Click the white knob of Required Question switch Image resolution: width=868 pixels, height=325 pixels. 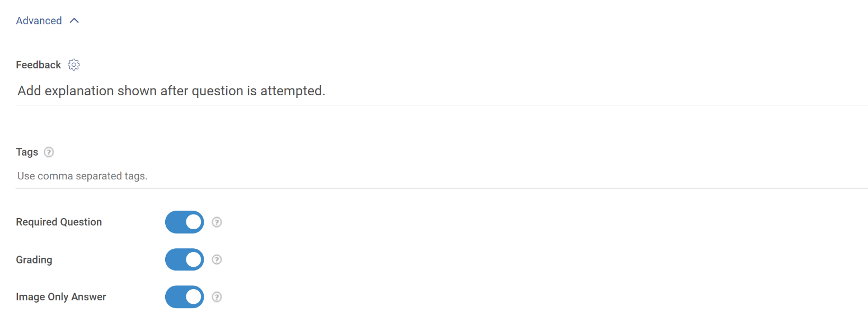194,222
